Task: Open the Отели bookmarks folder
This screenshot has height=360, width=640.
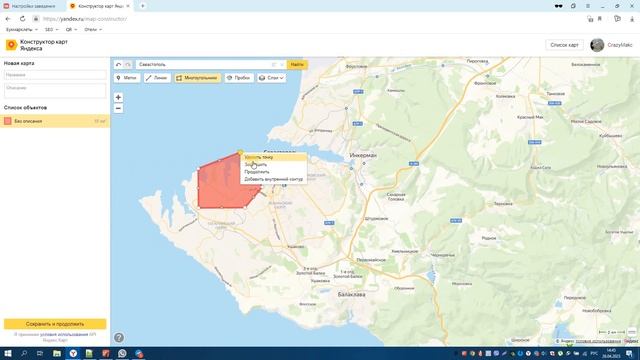Action: click(93, 29)
